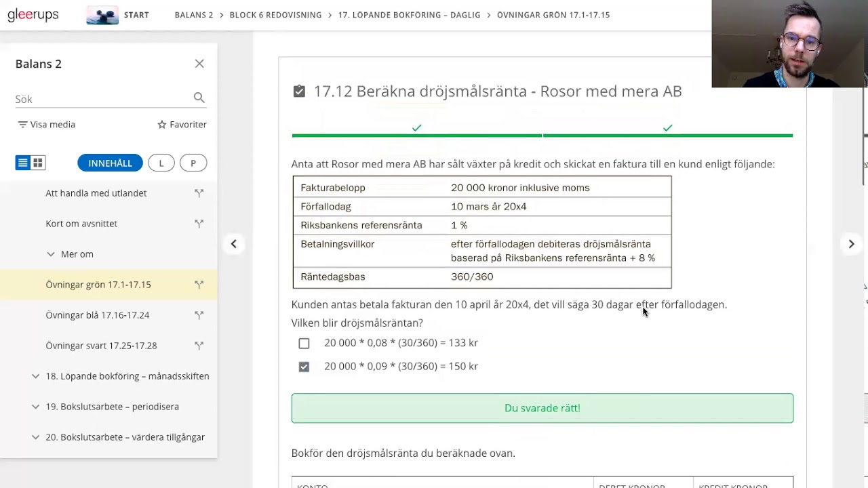Go to START page
Screen dimensions: 868x488
136,15
